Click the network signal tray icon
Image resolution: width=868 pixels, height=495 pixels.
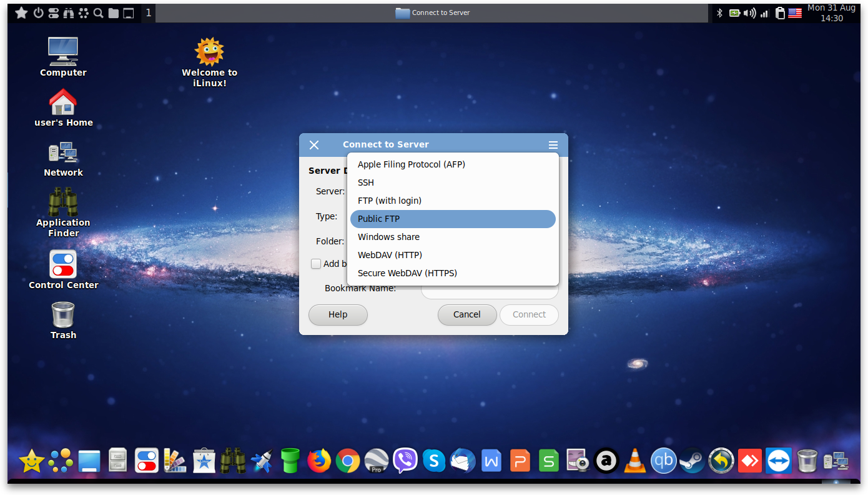(x=764, y=12)
